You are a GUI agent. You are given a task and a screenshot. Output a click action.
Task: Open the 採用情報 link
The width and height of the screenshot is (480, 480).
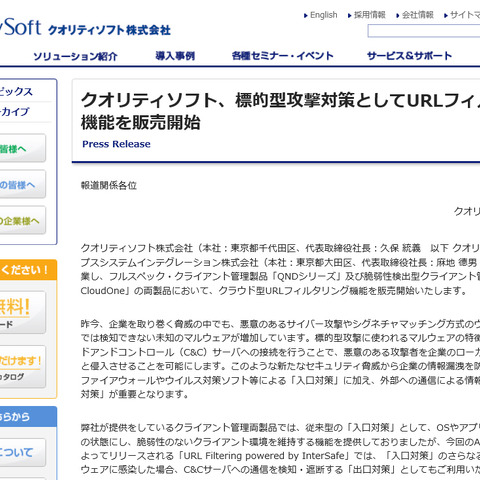click(x=370, y=15)
